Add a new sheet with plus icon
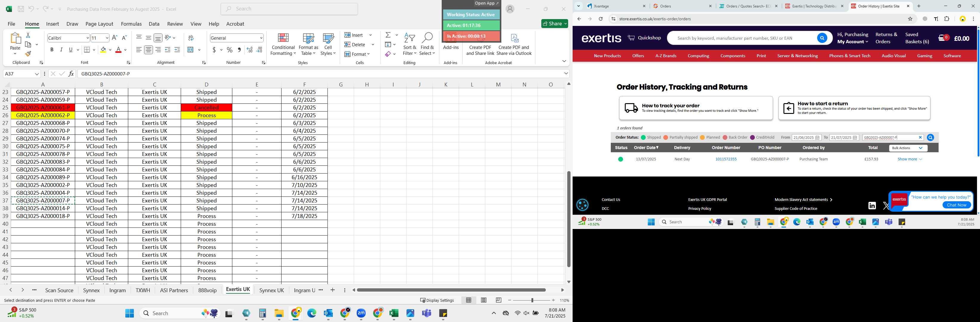Viewport: 980px width, 322px height. tap(333, 290)
